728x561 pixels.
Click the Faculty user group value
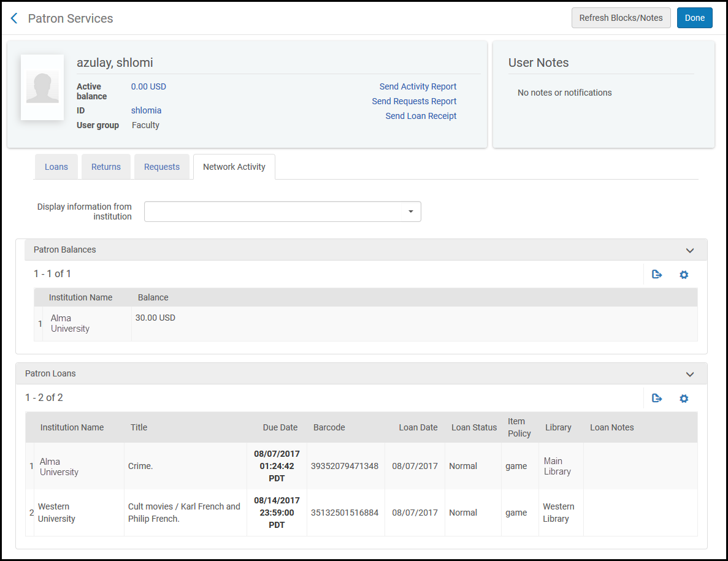point(145,125)
